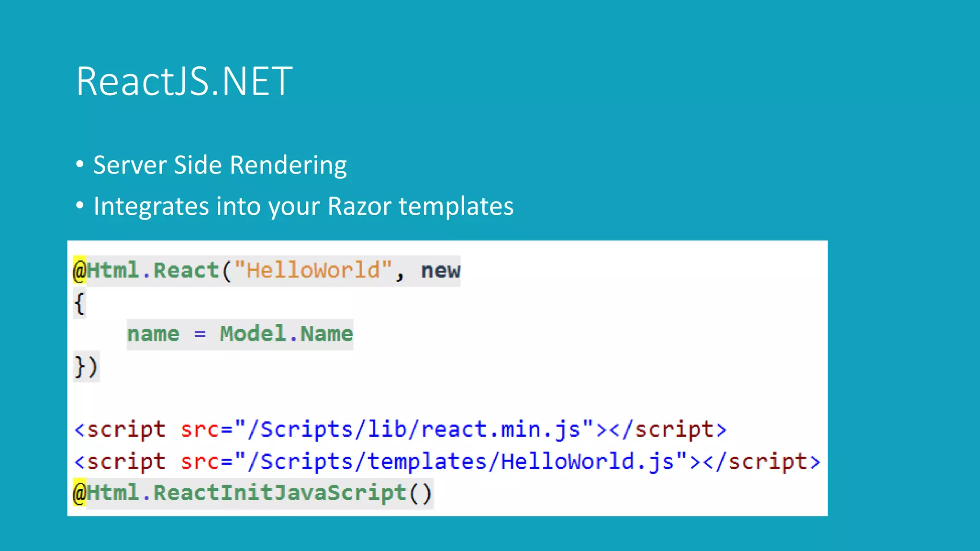Image resolution: width=980 pixels, height=551 pixels.
Task: Click the script tag for react.min.js
Action: [401, 429]
